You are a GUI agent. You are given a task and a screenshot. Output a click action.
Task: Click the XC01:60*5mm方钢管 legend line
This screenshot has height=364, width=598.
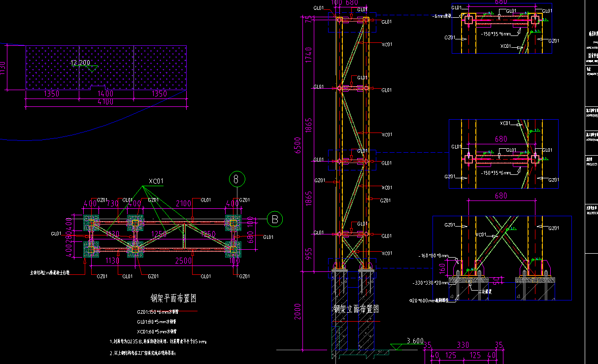click(157, 331)
